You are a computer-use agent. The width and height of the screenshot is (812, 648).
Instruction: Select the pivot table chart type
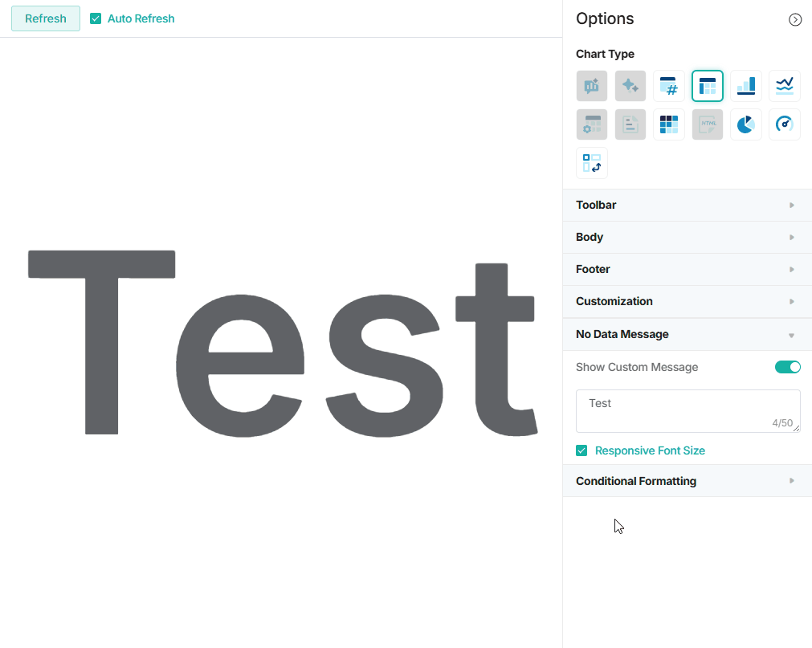592,163
